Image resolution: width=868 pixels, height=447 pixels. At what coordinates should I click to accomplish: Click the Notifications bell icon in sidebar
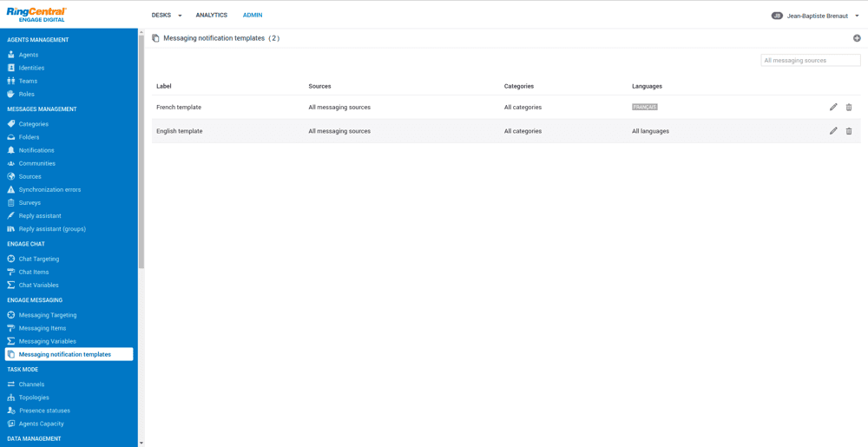coord(11,150)
